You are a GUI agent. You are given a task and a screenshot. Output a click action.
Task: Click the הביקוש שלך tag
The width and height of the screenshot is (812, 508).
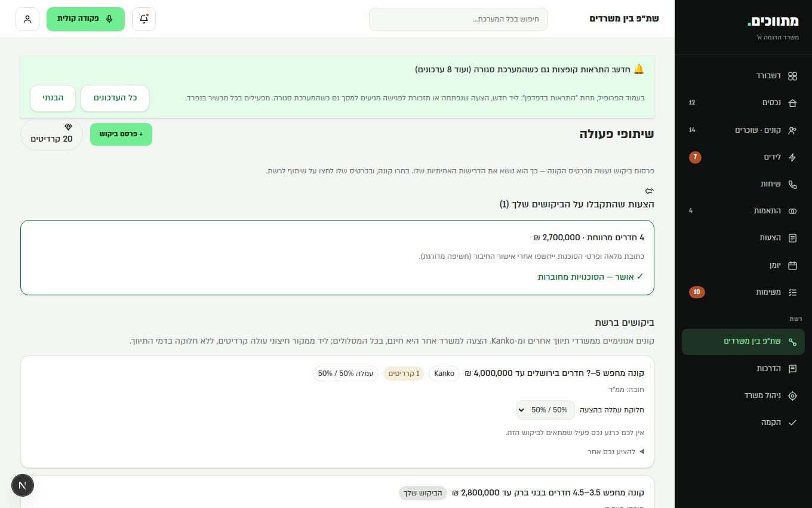423,493
